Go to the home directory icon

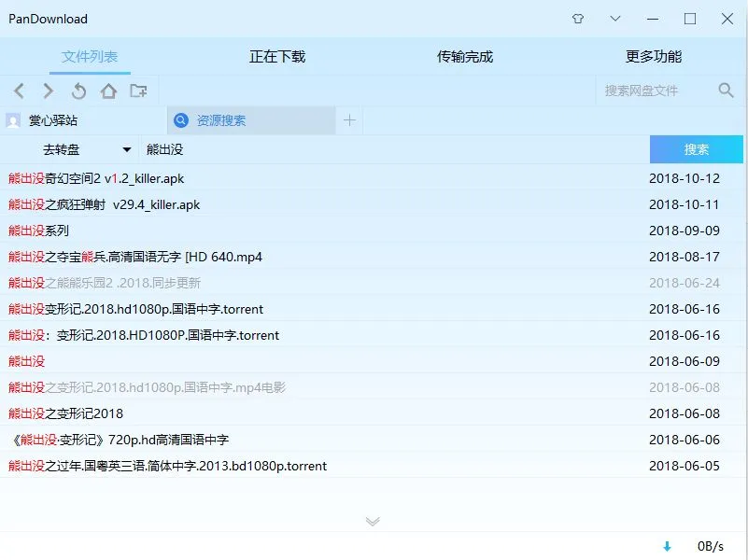(108, 91)
